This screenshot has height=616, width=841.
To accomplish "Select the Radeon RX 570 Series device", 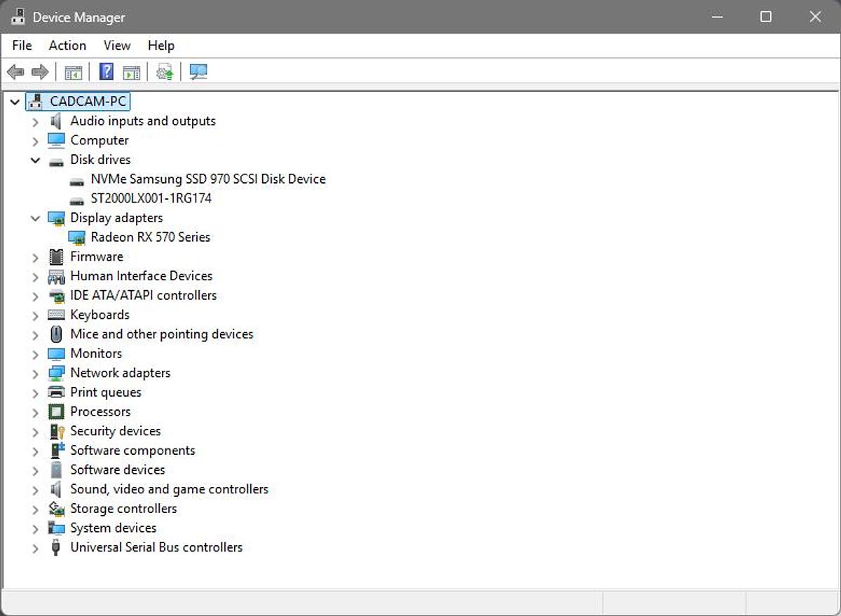I will (150, 237).
